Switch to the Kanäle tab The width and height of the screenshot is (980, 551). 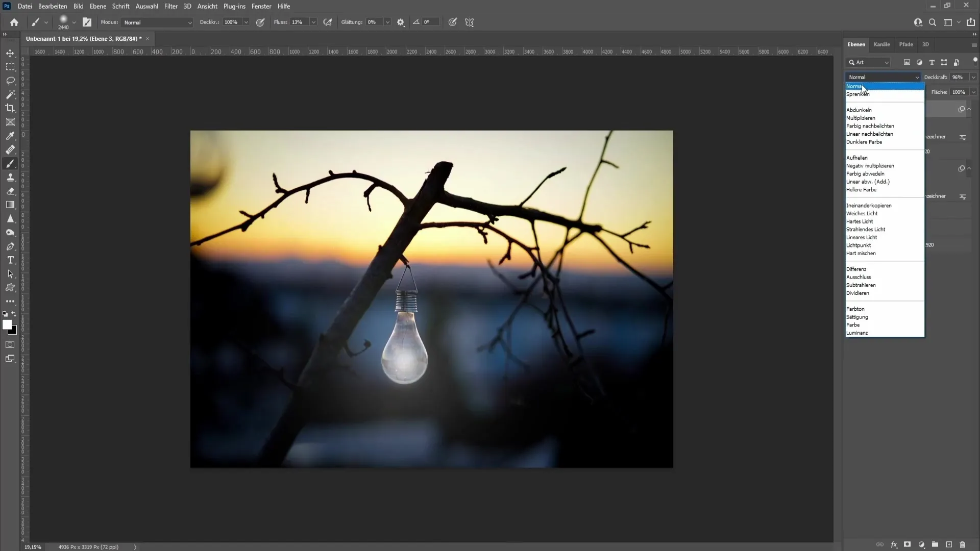(881, 44)
